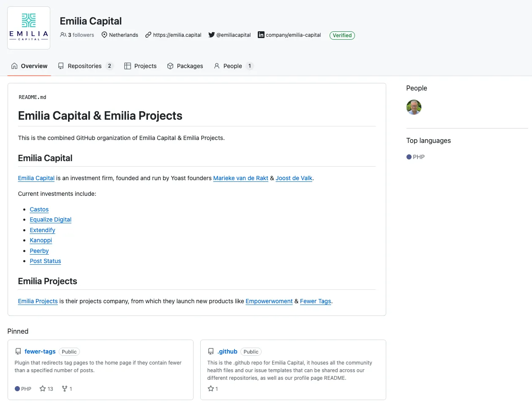Click the followers icon showing 3 followers

click(x=63, y=35)
